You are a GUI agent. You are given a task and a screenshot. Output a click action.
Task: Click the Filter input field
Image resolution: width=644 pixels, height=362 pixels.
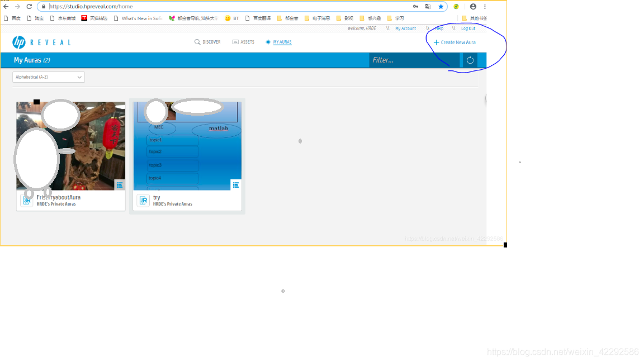point(414,60)
